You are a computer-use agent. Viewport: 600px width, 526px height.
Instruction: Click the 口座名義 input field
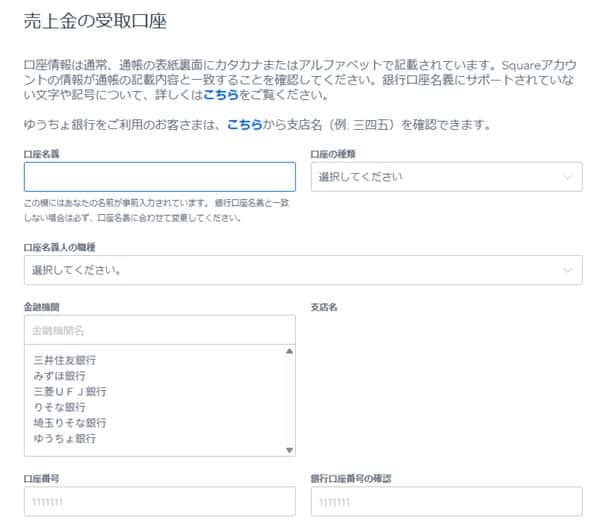coord(160,177)
